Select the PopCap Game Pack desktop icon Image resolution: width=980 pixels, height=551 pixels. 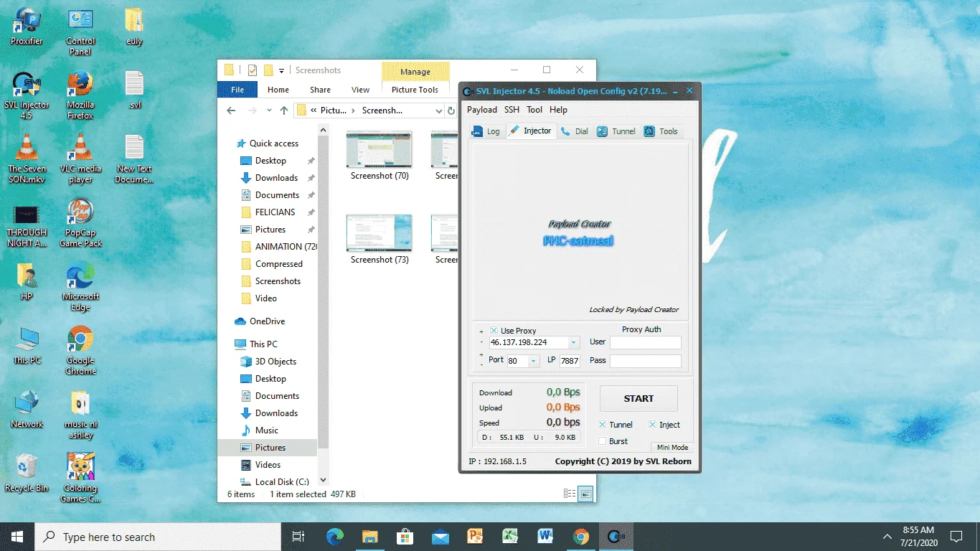point(80,222)
